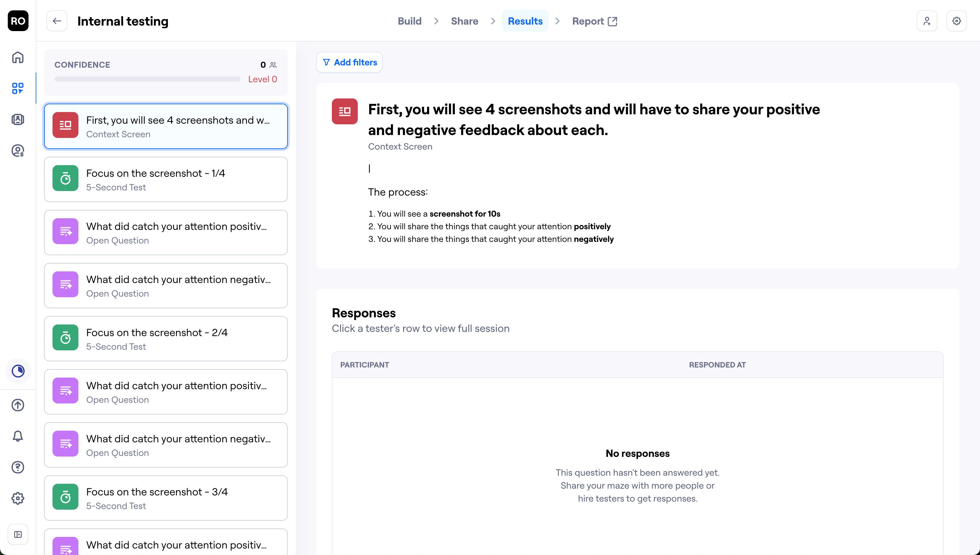Click large red Context Screen icon in detail
980x555 pixels.
click(x=344, y=111)
